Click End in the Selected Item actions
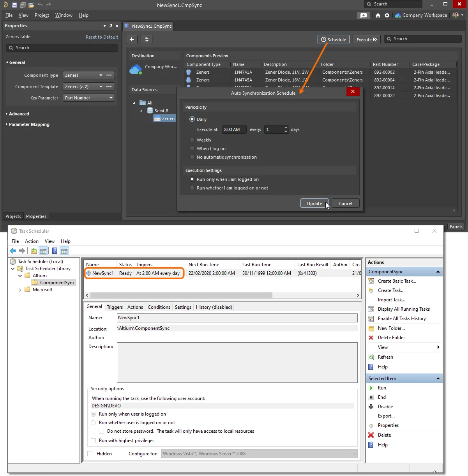Viewport: 468px width, 476px height. point(382,397)
